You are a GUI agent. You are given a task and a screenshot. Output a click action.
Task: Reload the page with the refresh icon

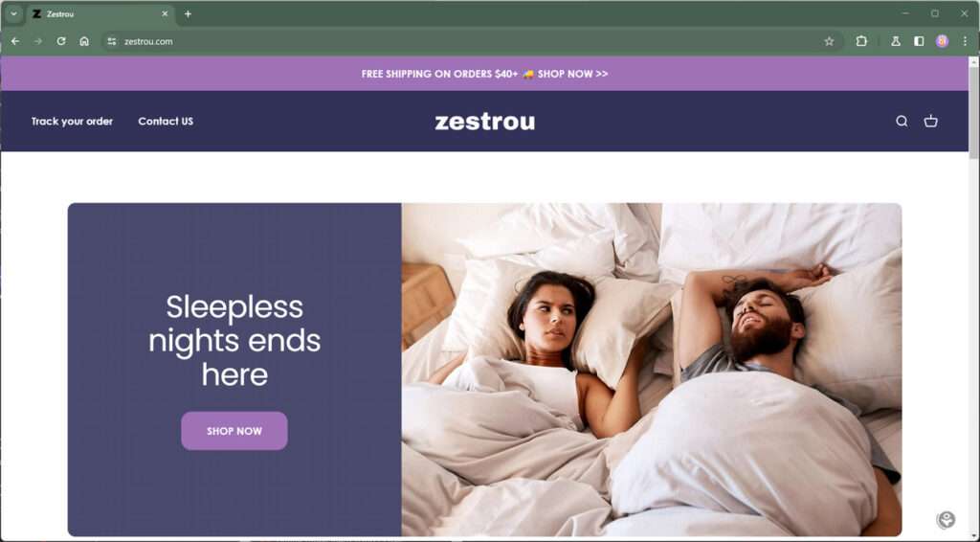61,41
